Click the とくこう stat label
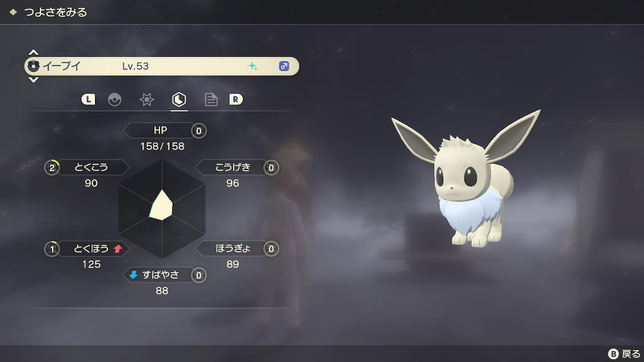Screen dimensions: 644x362 pyautogui.click(x=91, y=167)
